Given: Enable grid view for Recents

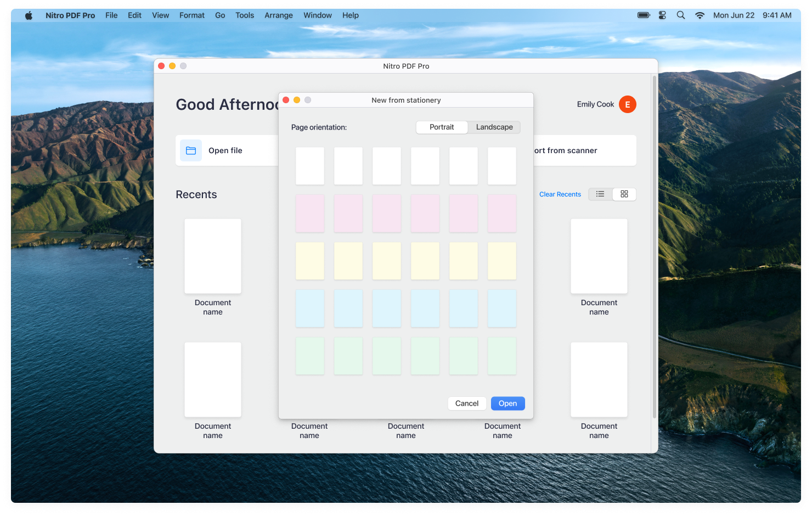Looking at the screenshot, I should pyautogui.click(x=624, y=194).
